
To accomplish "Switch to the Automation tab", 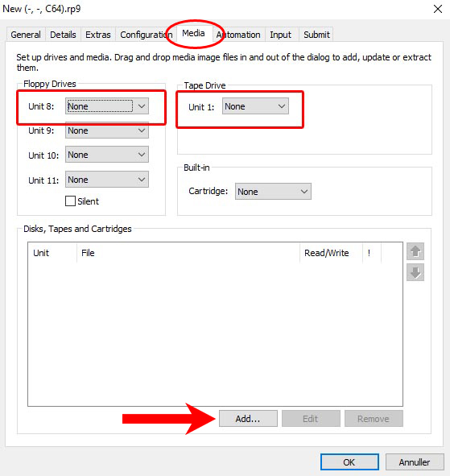I will click(x=238, y=35).
